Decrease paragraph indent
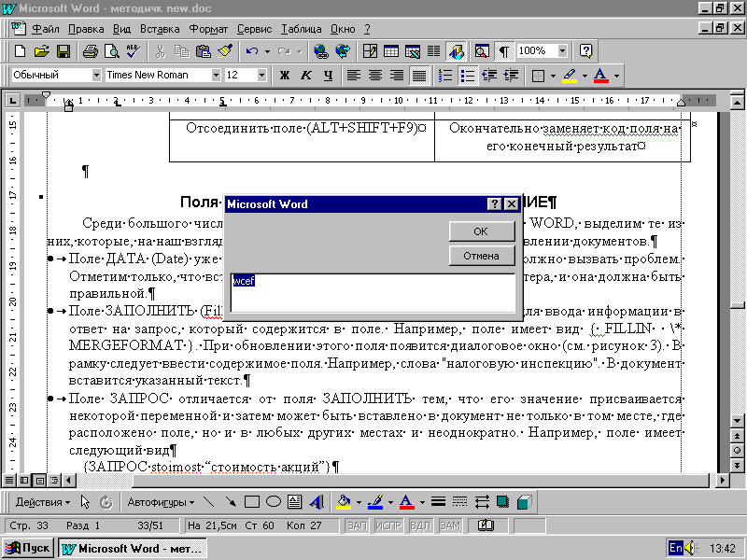The image size is (747, 560). click(x=489, y=76)
